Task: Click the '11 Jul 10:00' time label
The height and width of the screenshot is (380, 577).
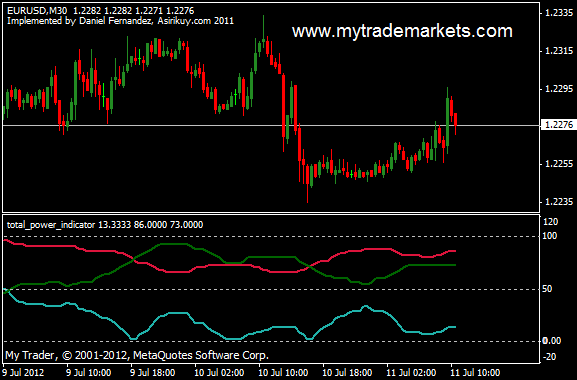Action: 475,373
